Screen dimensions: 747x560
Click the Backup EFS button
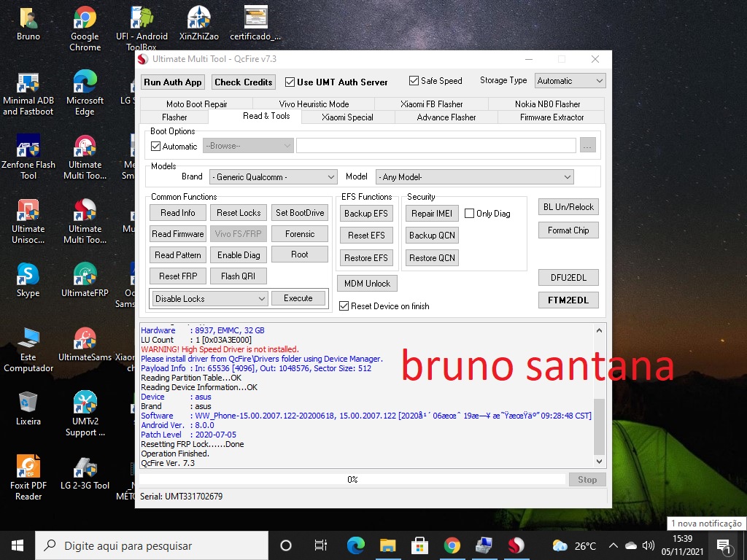pos(366,214)
